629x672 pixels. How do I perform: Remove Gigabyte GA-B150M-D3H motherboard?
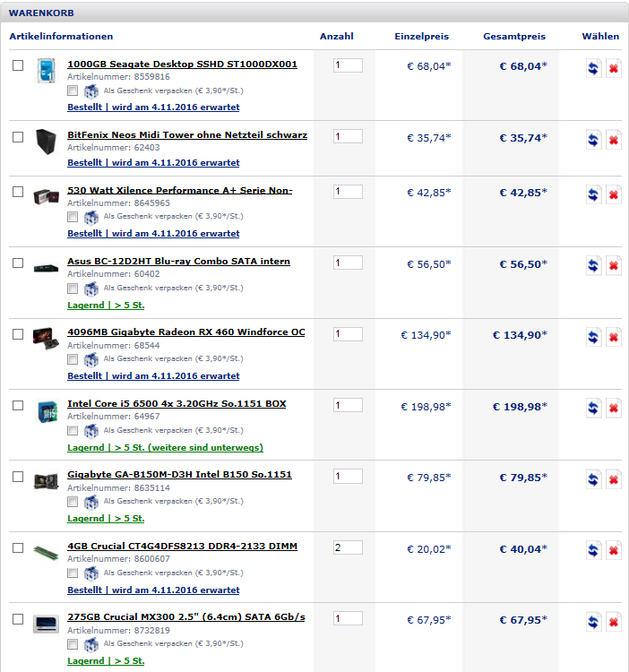click(x=614, y=479)
